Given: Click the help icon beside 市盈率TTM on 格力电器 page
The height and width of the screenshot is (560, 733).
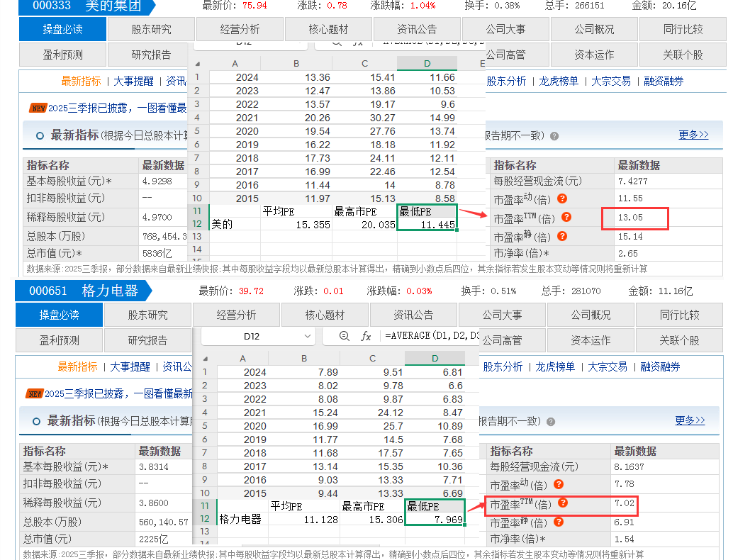Looking at the screenshot, I should (563, 503).
